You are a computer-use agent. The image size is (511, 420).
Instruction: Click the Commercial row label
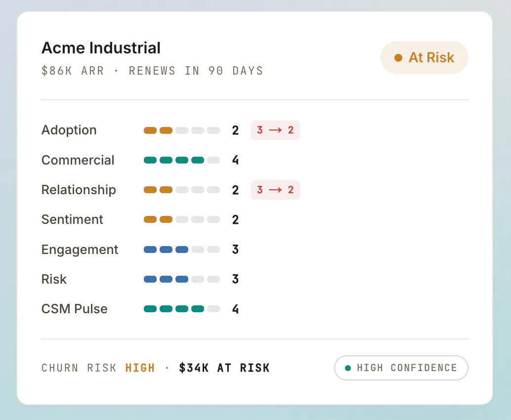(78, 160)
